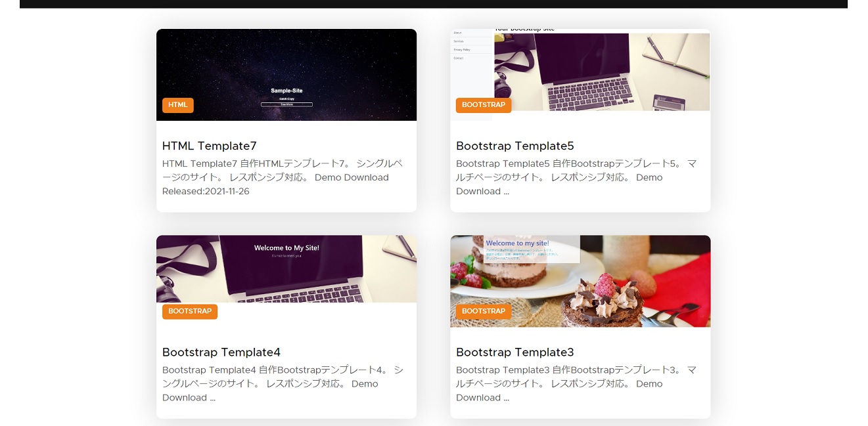Click 'Sample-Site' heading in Template7 preview
Image resolution: width=868 pixels, height=426 pixels.
tap(286, 91)
